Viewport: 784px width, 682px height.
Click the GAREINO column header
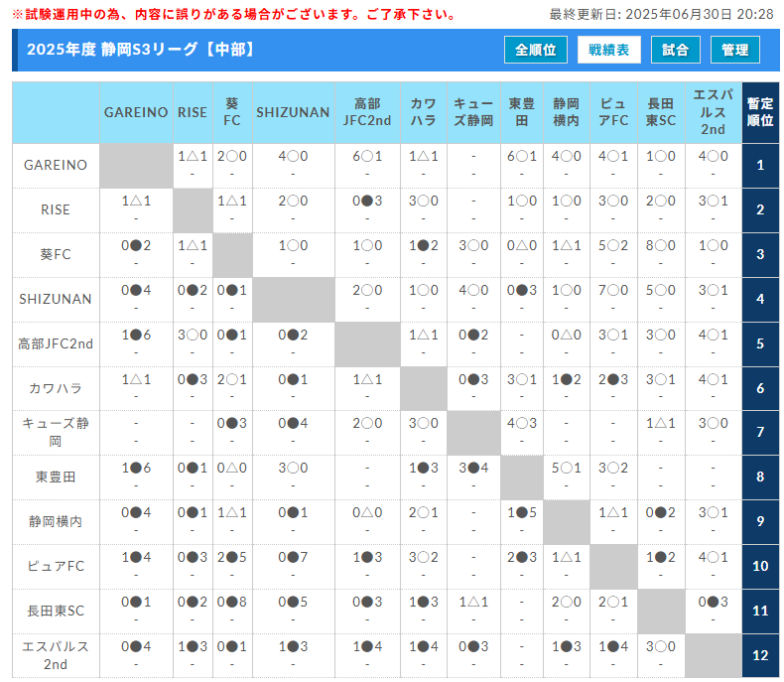coord(136,112)
